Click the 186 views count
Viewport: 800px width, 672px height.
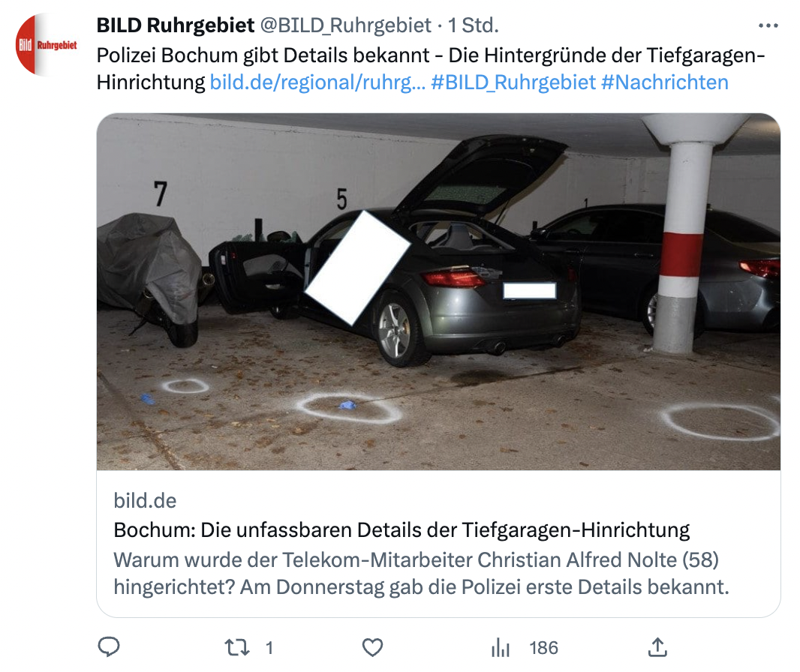click(543, 648)
